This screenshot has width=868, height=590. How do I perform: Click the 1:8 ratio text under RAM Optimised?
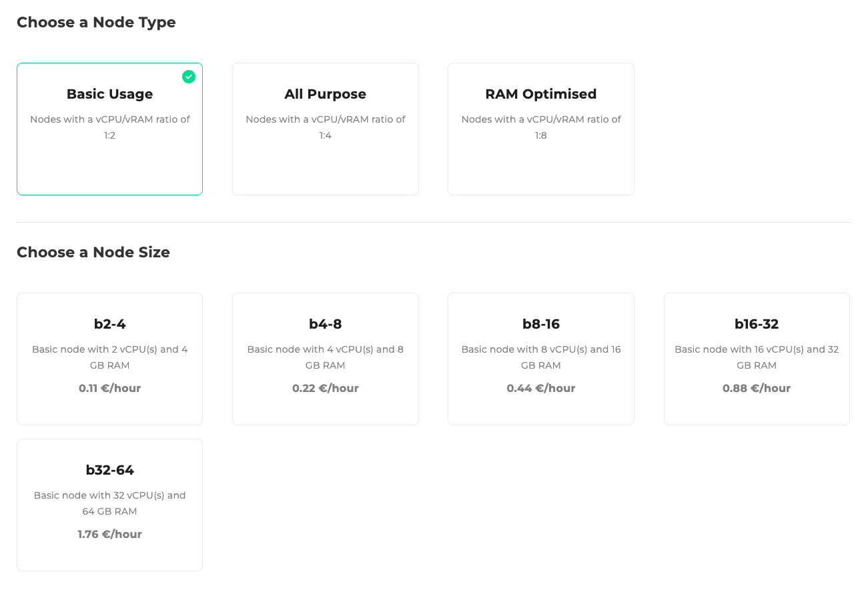[540, 135]
